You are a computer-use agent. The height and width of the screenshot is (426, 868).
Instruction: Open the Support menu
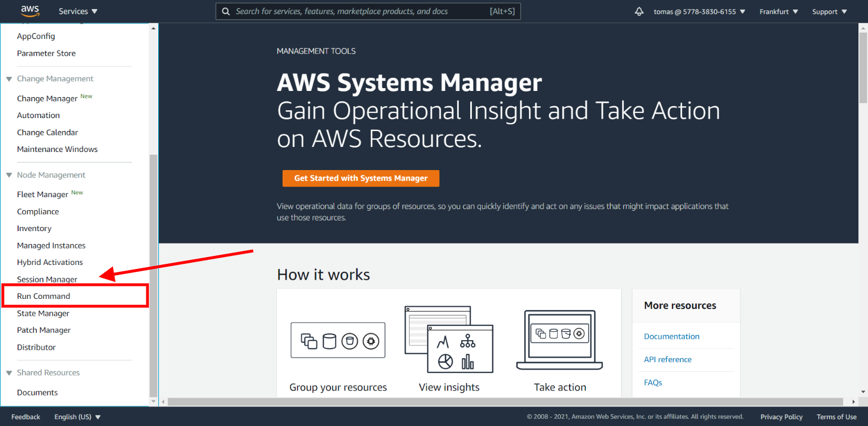click(829, 11)
